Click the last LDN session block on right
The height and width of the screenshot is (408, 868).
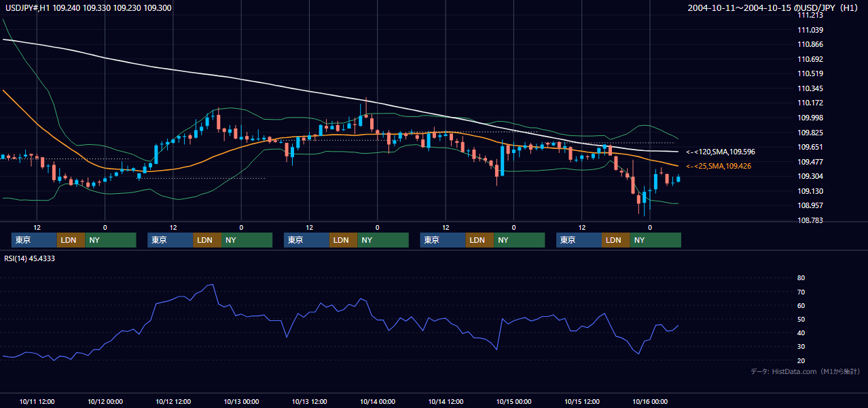click(x=615, y=240)
